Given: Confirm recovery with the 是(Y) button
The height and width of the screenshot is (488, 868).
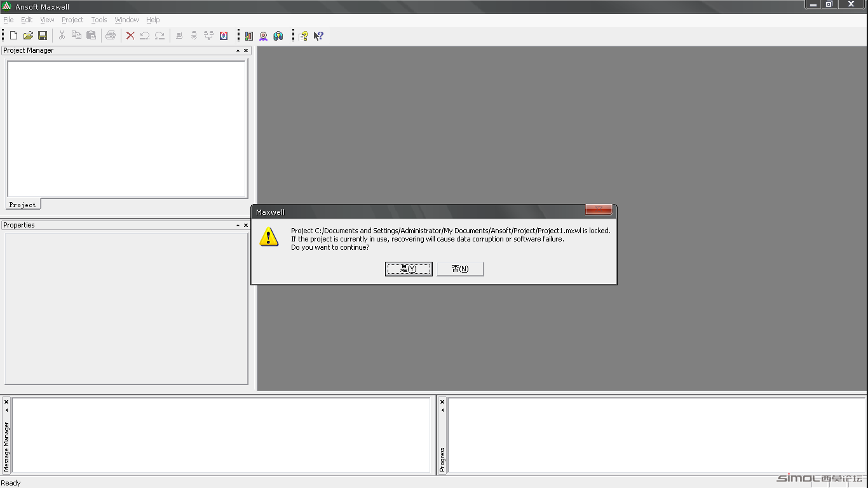Looking at the screenshot, I should [x=409, y=269].
